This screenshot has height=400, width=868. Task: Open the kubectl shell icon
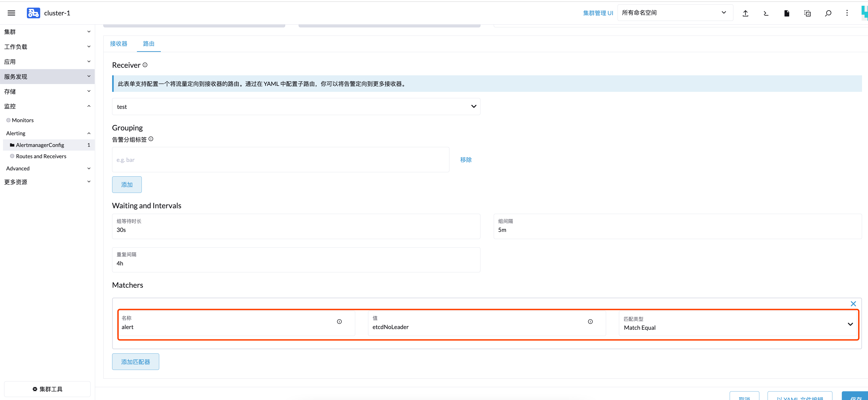[x=766, y=13]
